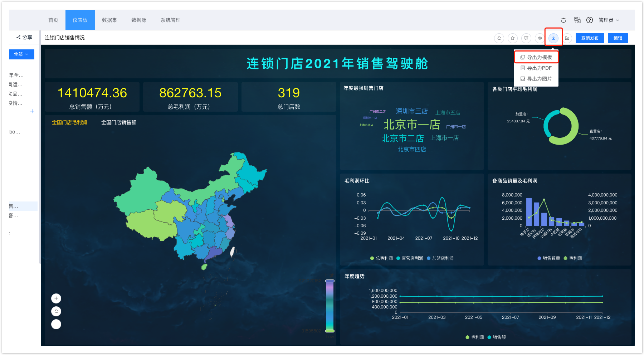Expand the 管理员 user dropdown
644x355 pixels.
coord(609,20)
